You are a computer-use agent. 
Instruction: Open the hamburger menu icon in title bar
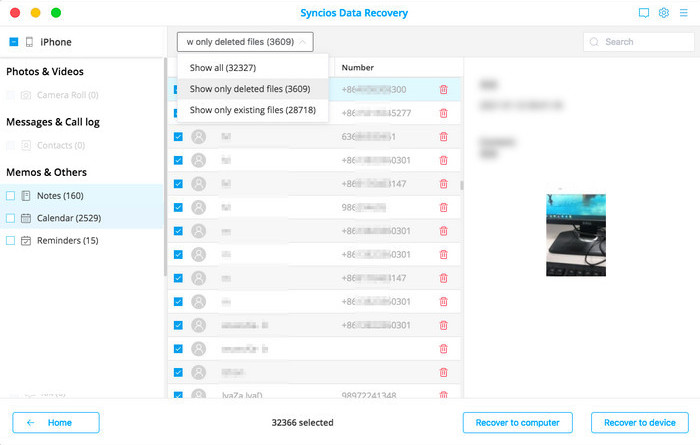683,13
